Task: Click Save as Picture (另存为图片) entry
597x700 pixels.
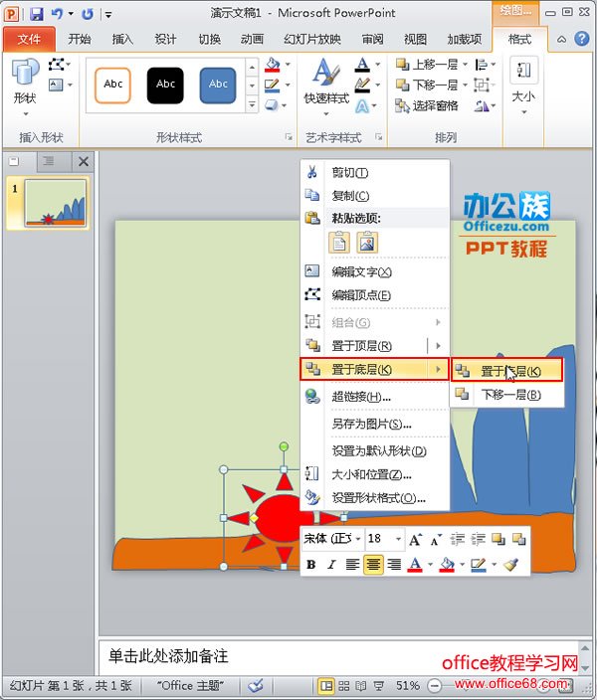Action: (x=374, y=424)
